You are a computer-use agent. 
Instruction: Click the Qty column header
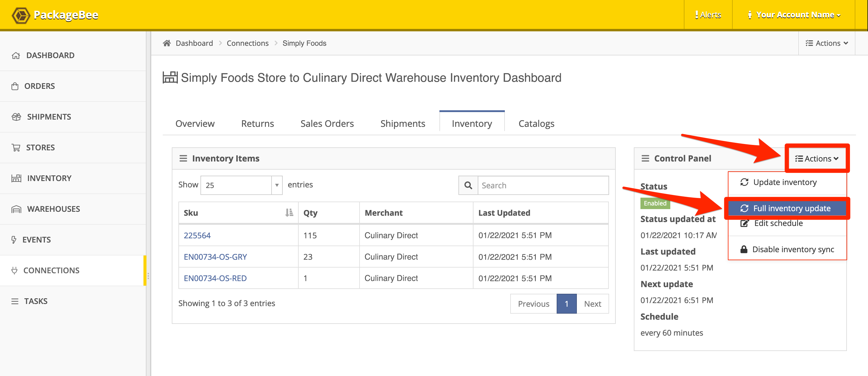(x=329, y=213)
